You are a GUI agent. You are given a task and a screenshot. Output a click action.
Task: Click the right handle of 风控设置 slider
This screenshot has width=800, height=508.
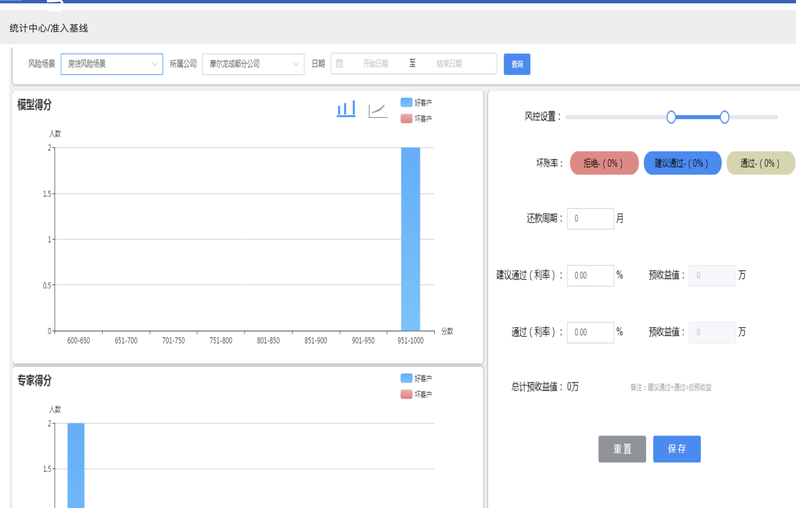click(x=724, y=117)
